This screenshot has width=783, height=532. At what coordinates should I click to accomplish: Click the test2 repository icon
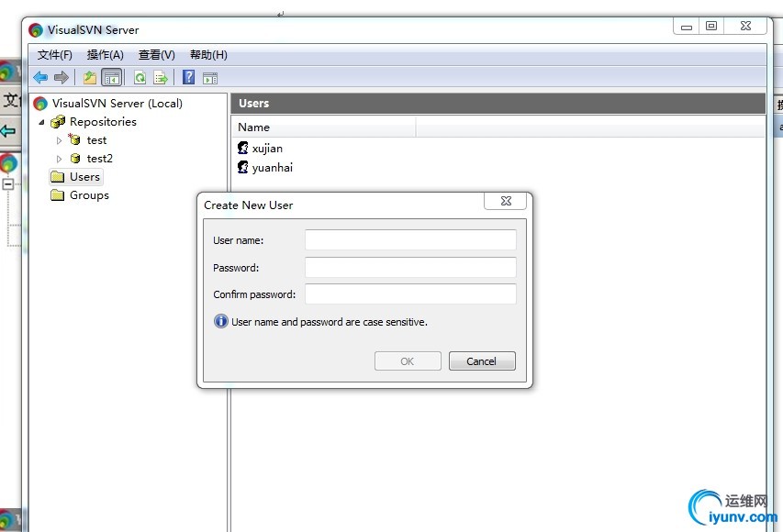pyautogui.click(x=75, y=158)
